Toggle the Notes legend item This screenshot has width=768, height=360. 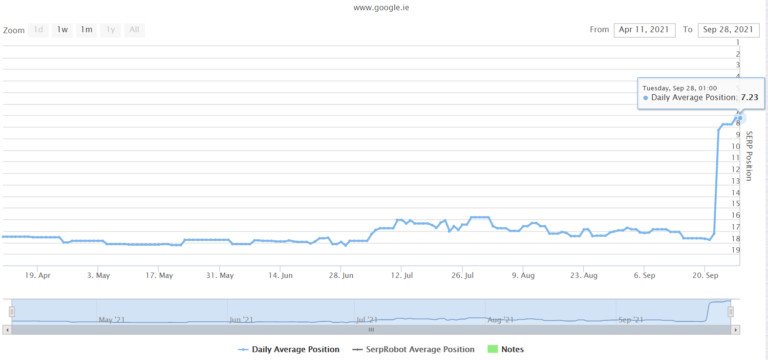pyautogui.click(x=505, y=350)
